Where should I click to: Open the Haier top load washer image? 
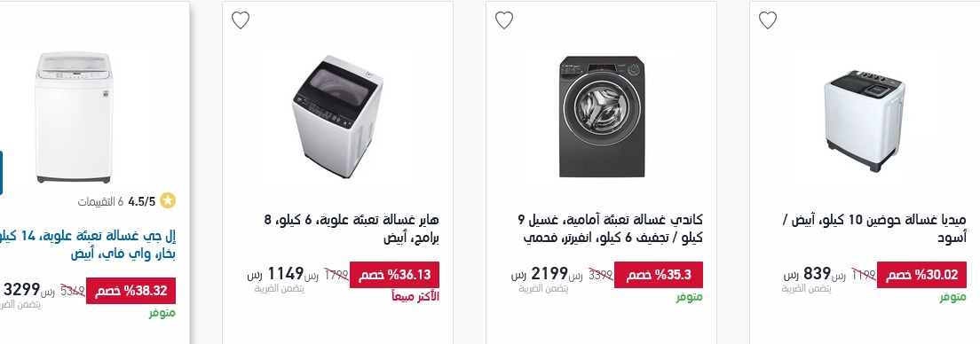[337, 117]
